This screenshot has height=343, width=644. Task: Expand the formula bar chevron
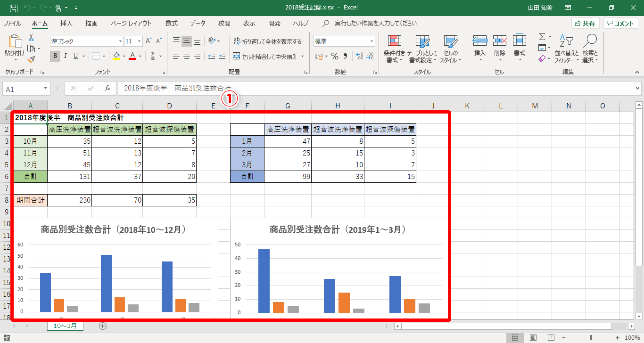pos(637,88)
